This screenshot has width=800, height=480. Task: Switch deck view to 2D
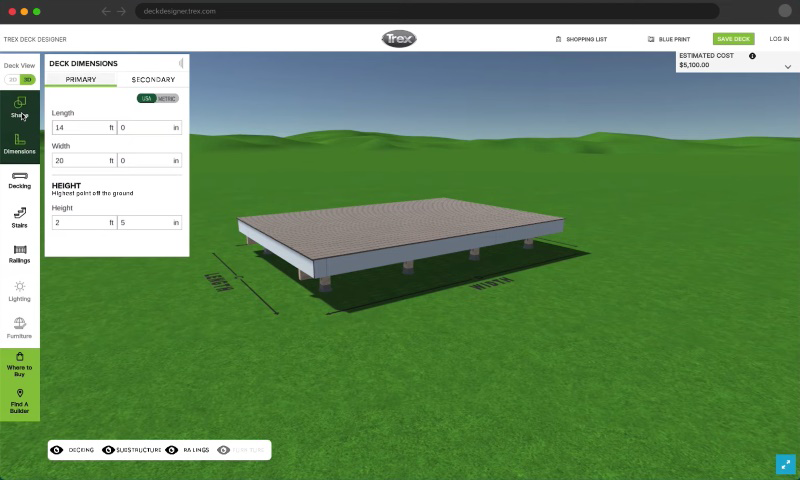[x=13, y=80]
